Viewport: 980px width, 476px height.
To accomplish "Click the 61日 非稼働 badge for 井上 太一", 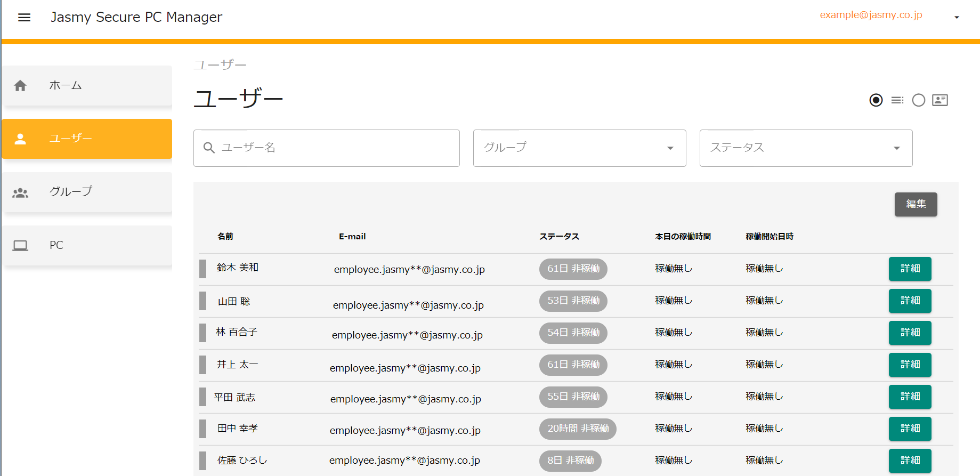I will coord(573,365).
